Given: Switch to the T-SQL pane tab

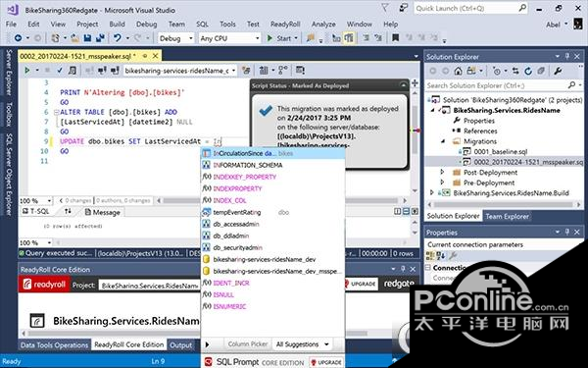Looking at the screenshot, I should (36, 212).
